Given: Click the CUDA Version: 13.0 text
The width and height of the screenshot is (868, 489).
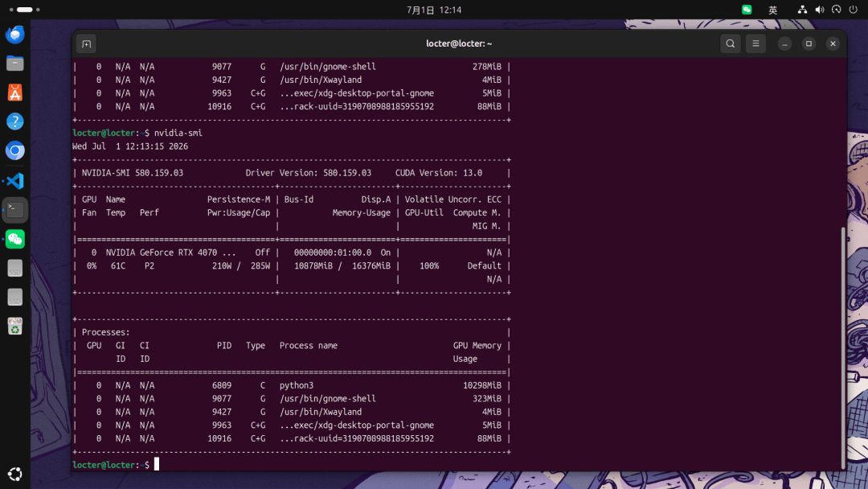Looking at the screenshot, I should tap(439, 173).
